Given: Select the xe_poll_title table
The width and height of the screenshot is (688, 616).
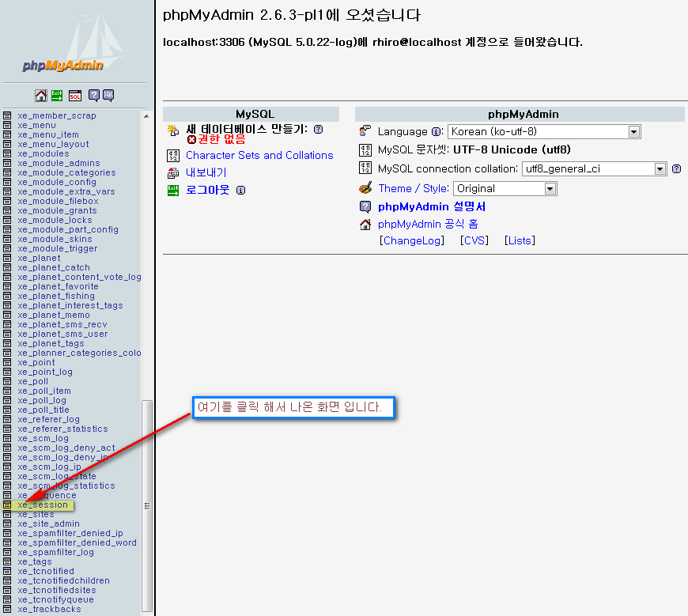Looking at the screenshot, I should click(43, 410).
